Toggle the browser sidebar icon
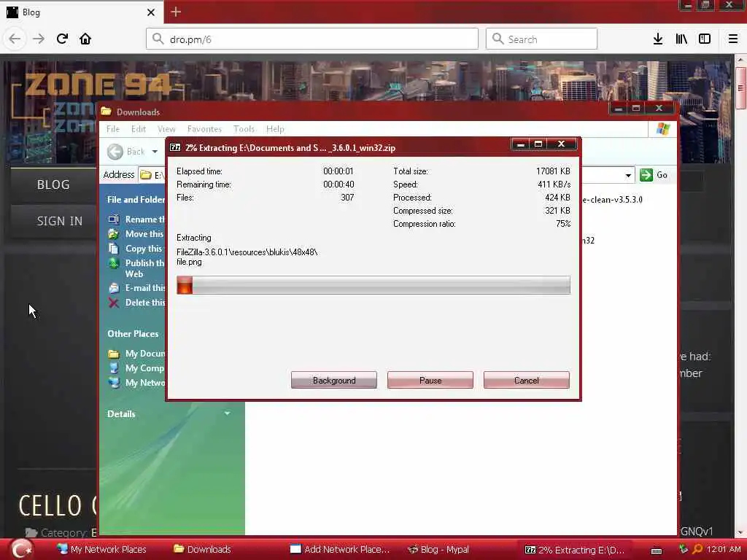The width and height of the screenshot is (747, 560). click(x=705, y=39)
